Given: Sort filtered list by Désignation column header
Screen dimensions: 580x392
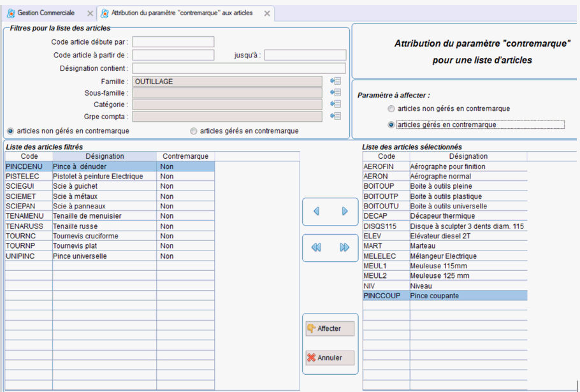Looking at the screenshot, I should coord(105,156).
